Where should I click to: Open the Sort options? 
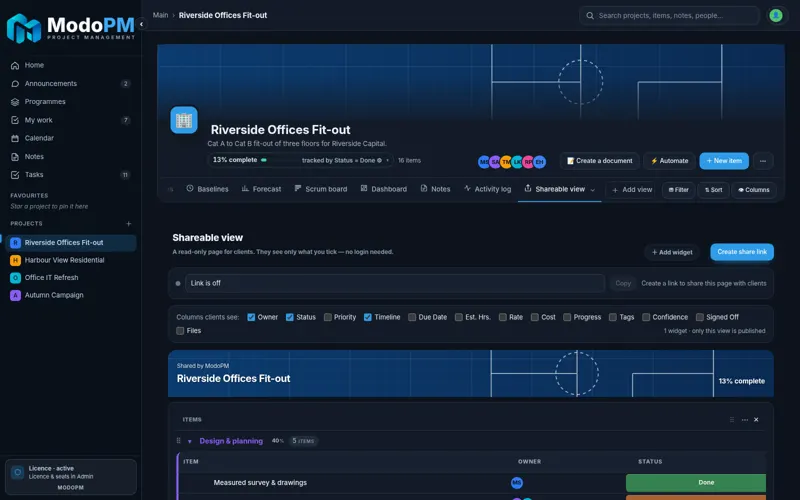click(x=713, y=190)
